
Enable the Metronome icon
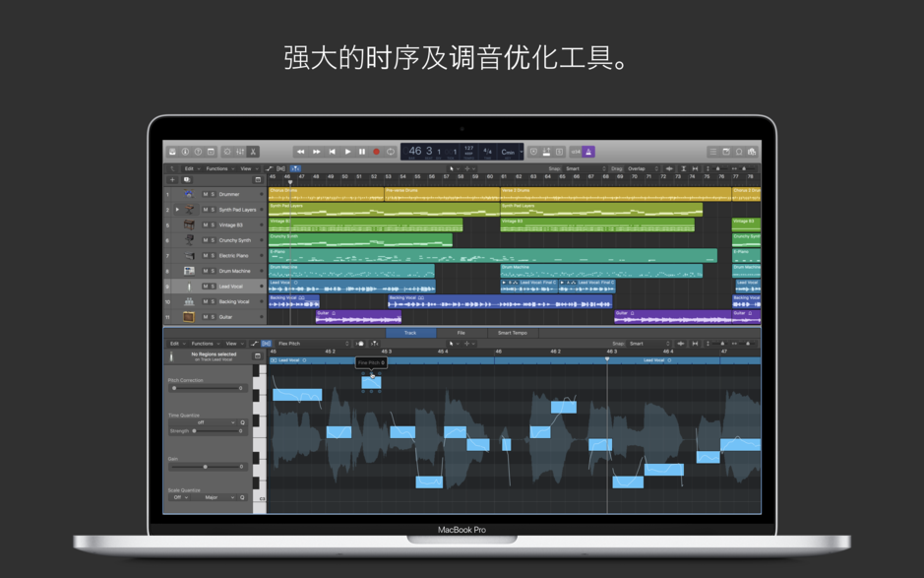pyautogui.click(x=588, y=152)
